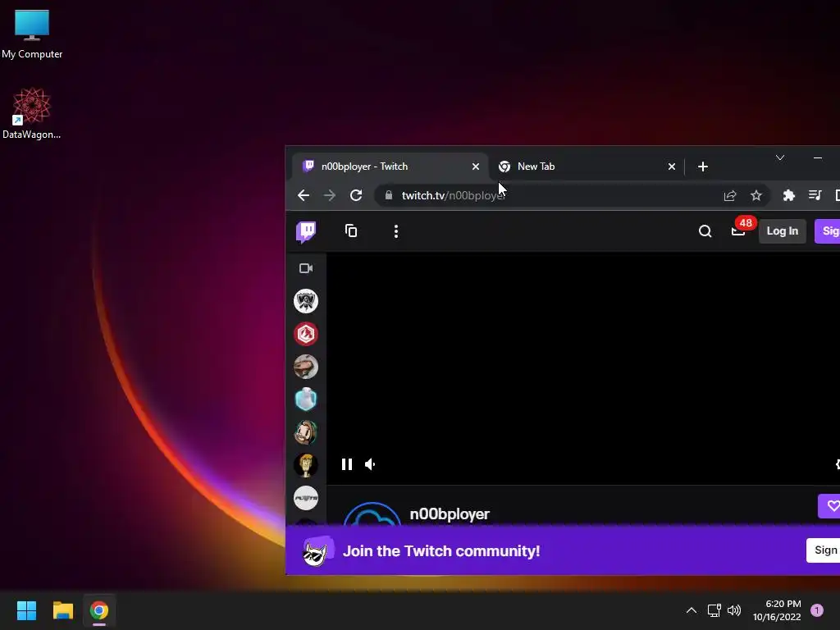This screenshot has height=630, width=840.
Task: Open the red hexagon channel avatar
Action: tap(306, 334)
